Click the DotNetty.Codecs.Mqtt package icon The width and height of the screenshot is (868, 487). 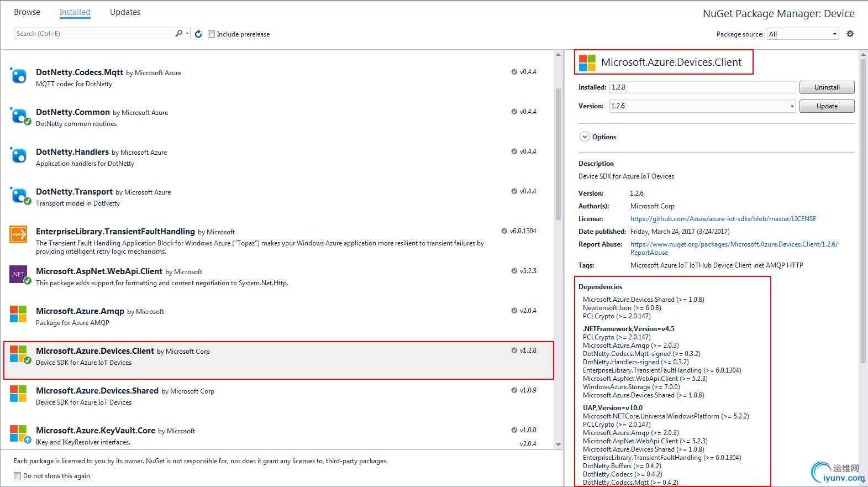tap(18, 76)
